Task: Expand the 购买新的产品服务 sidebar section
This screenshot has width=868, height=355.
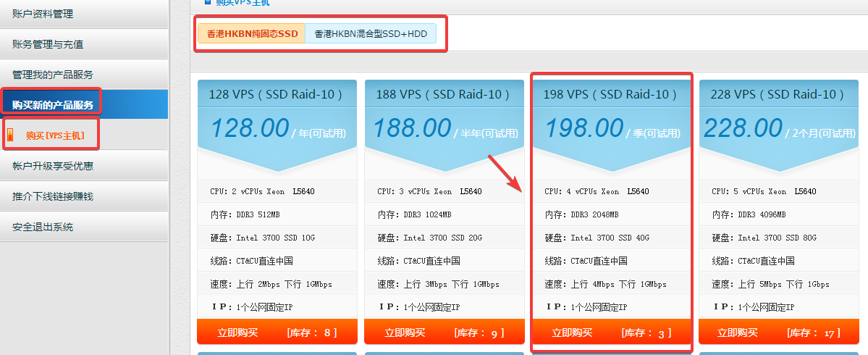Action: [x=53, y=105]
